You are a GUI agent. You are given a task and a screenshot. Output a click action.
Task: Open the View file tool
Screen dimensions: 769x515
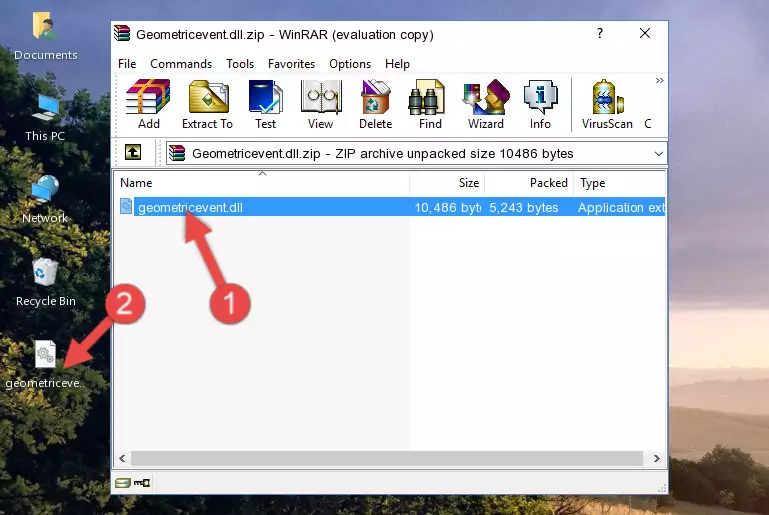pos(321,104)
